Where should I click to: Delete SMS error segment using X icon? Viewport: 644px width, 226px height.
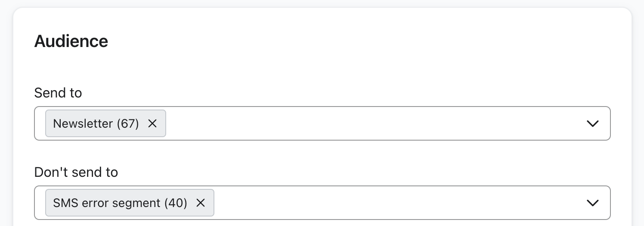pos(201,203)
